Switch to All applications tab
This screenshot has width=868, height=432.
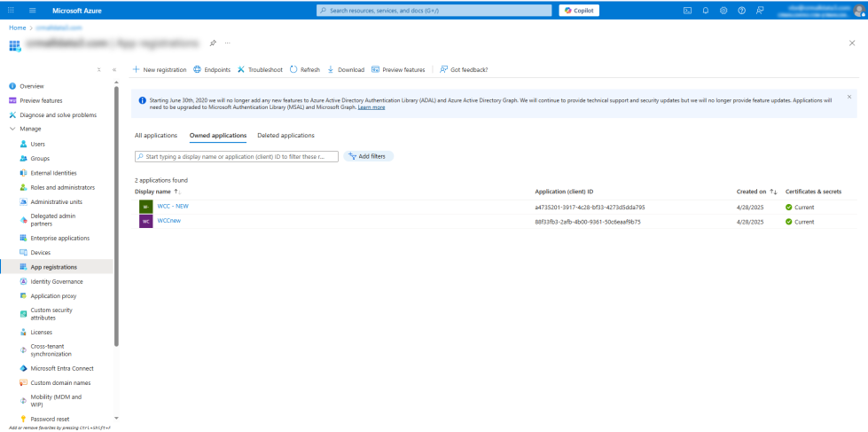(156, 135)
